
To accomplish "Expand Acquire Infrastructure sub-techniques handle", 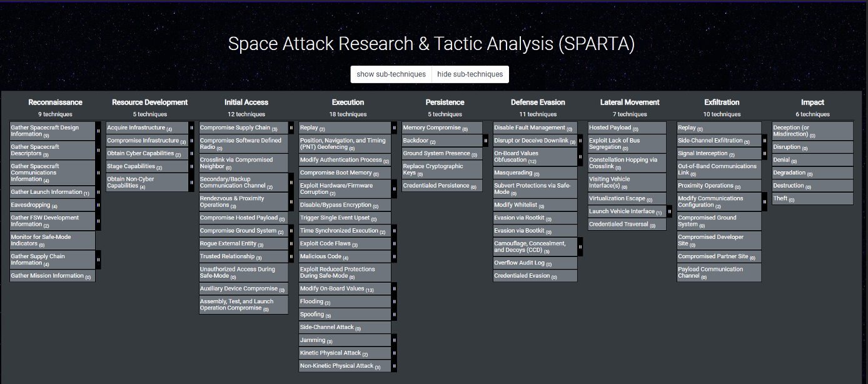I will [x=191, y=128].
